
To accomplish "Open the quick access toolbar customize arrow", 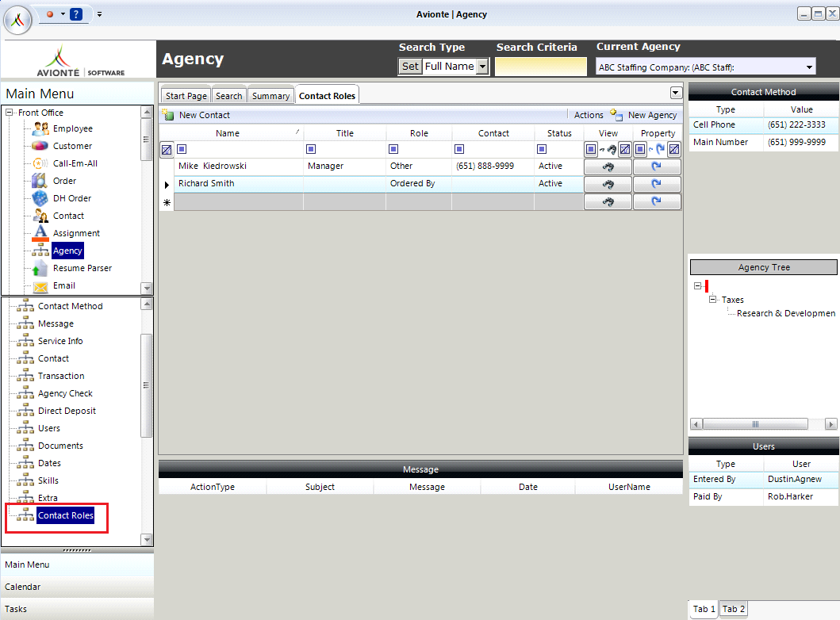I will pyautogui.click(x=99, y=14).
